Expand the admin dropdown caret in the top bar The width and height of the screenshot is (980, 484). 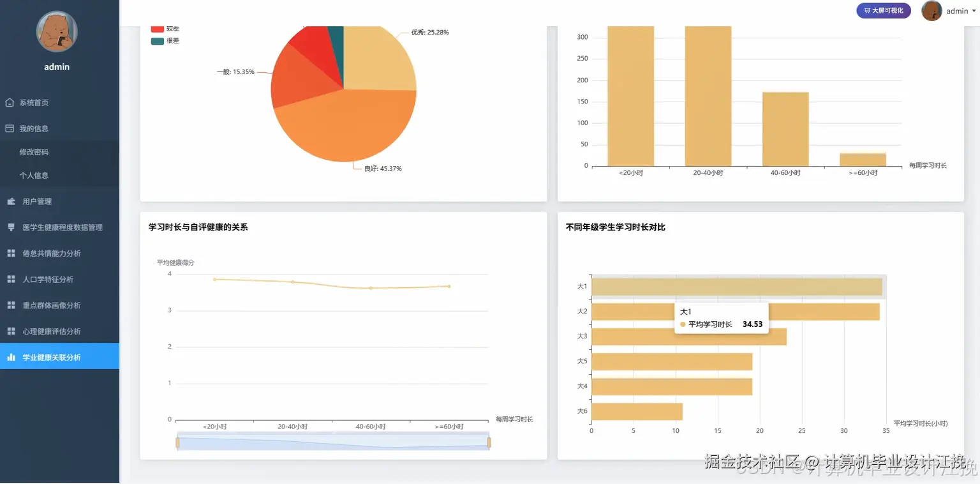pyautogui.click(x=974, y=11)
